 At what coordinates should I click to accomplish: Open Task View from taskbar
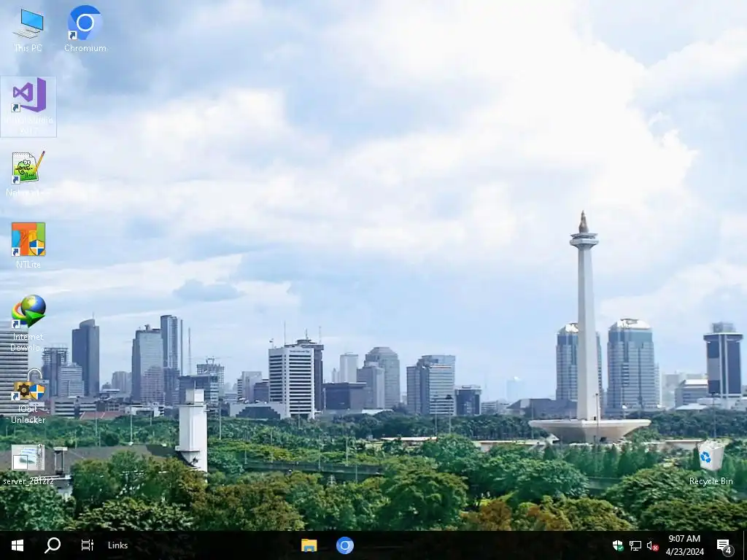pos(88,545)
